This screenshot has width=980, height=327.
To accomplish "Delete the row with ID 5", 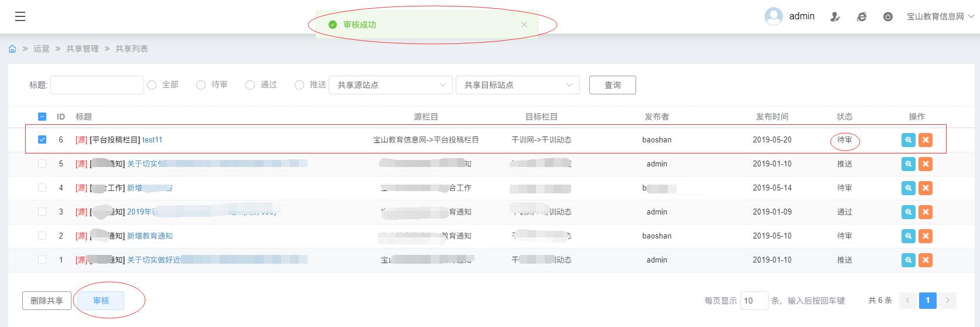I will click(926, 164).
